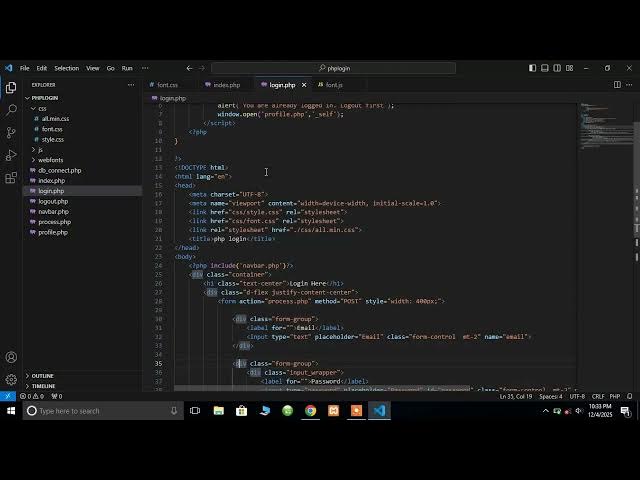
Task: Open Google Chrome from the taskbar
Action: pyautogui.click(x=310, y=411)
